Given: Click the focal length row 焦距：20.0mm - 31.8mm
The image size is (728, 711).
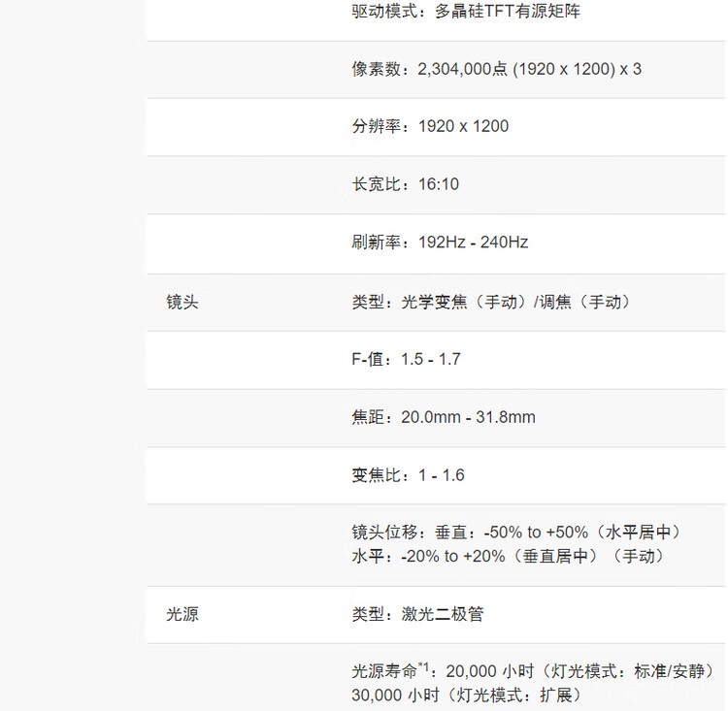Looking at the screenshot, I should pos(444,417).
